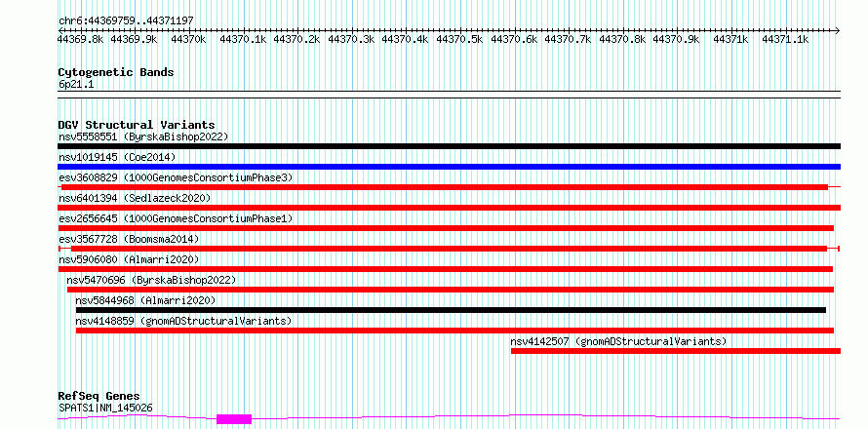Select the nsv5470696 red variant bar

coord(450,290)
